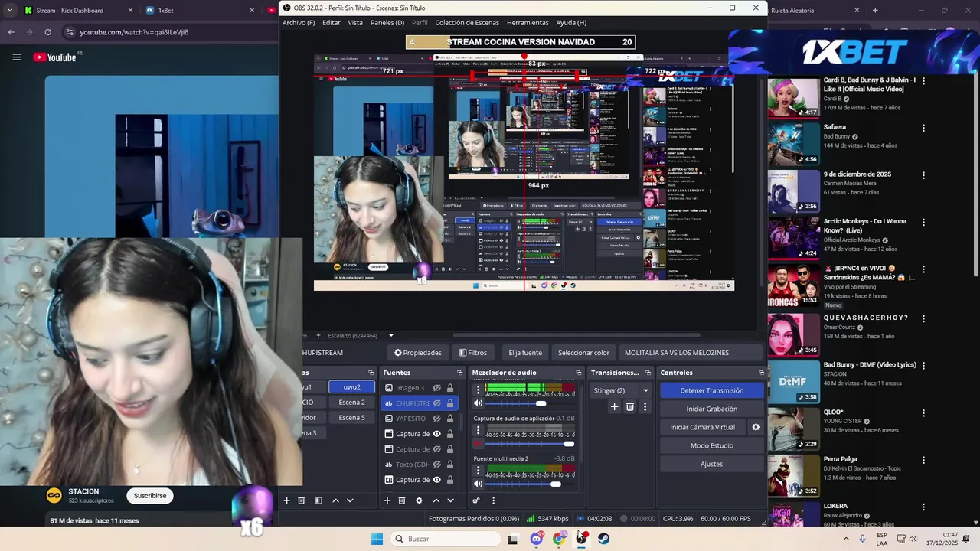Open YouTube hamburger guide menu
The height and width of the screenshot is (551, 980).
tap(16, 57)
